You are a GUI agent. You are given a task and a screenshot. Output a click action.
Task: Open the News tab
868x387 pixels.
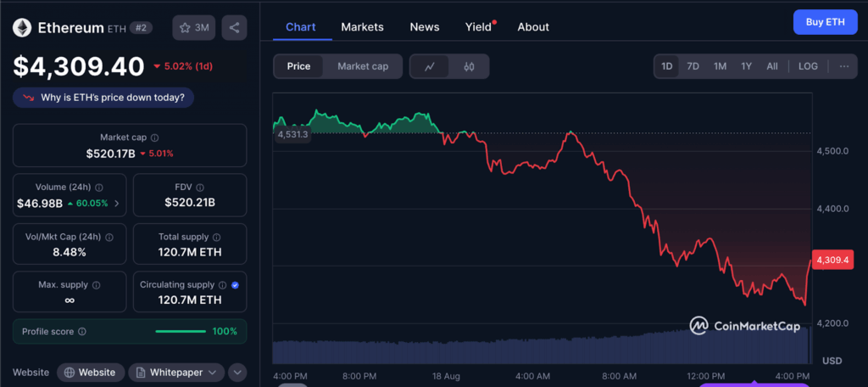click(x=425, y=27)
